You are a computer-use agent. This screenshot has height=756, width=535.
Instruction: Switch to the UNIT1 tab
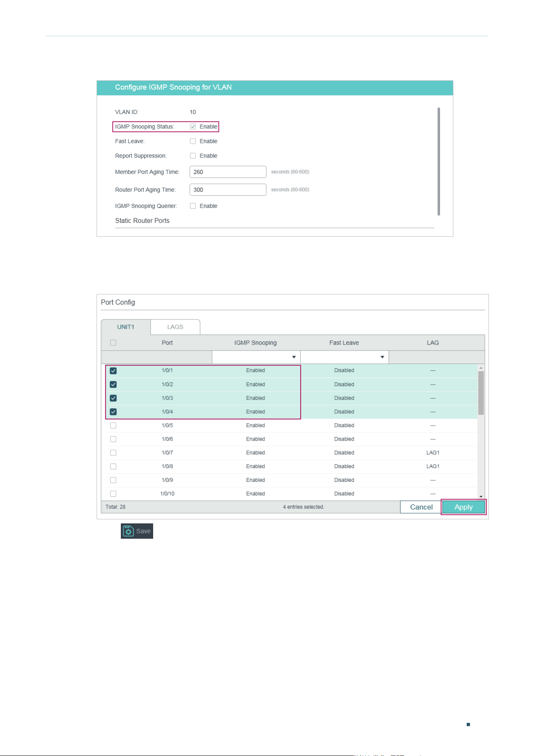click(x=126, y=327)
